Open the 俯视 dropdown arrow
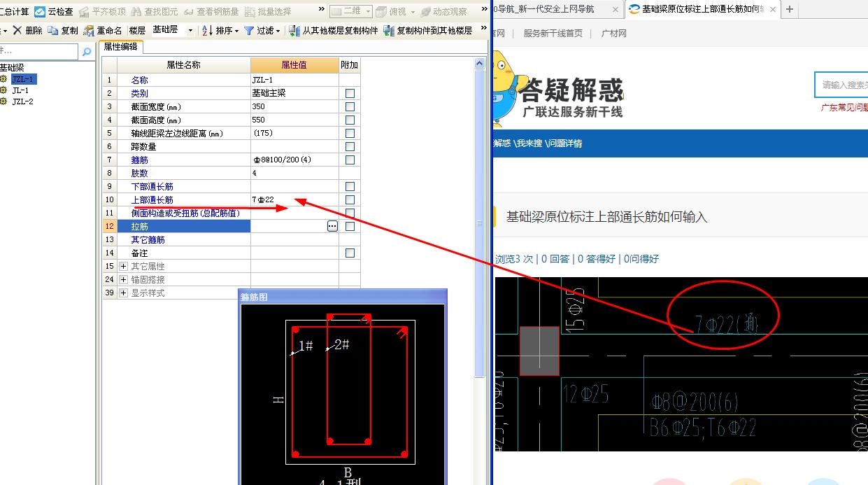This screenshot has width=868, height=485. [x=412, y=12]
